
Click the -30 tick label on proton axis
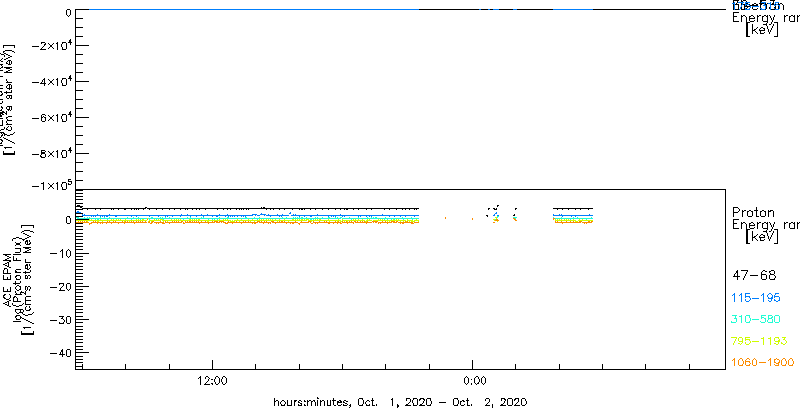coord(59,320)
